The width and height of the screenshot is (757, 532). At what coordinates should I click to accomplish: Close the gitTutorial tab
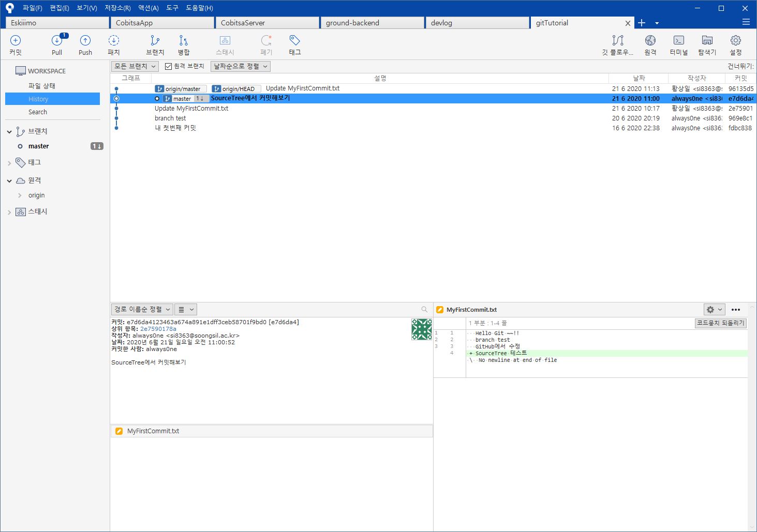pos(628,23)
